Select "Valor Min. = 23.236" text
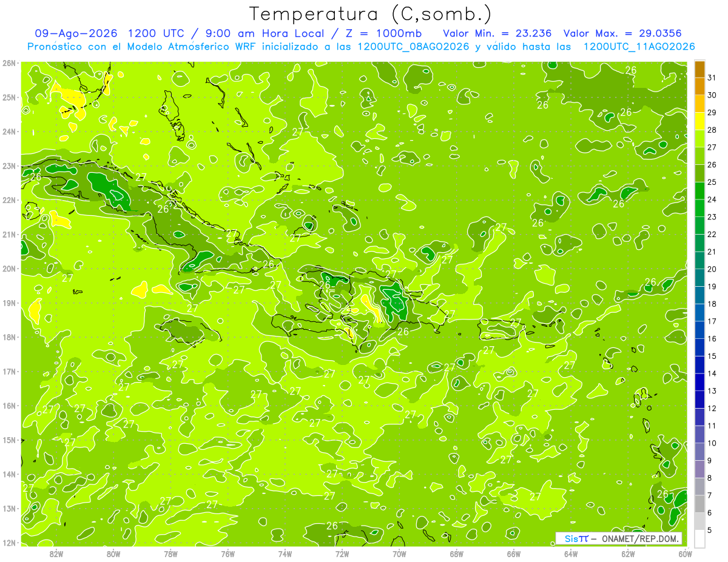This screenshot has height=562, width=728. (497, 33)
